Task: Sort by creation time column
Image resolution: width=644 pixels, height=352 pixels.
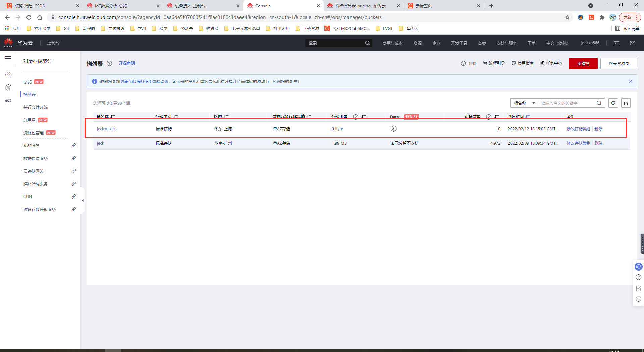Action: [x=528, y=117]
